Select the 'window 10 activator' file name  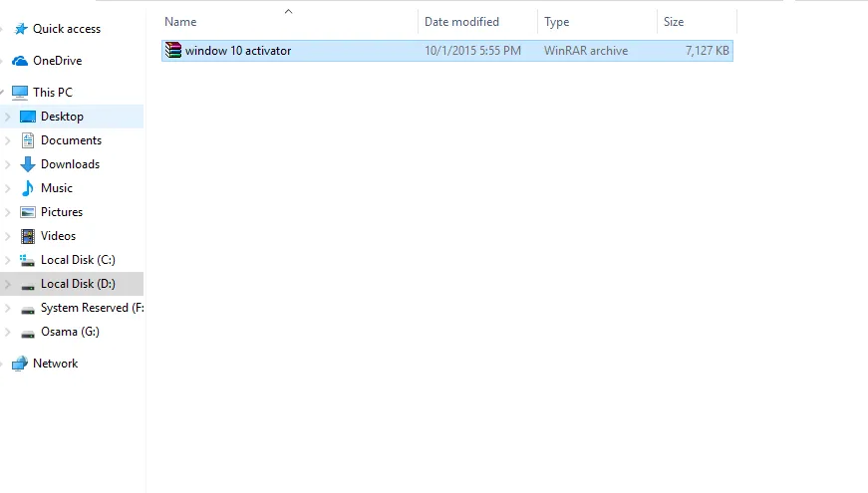click(x=238, y=51)
